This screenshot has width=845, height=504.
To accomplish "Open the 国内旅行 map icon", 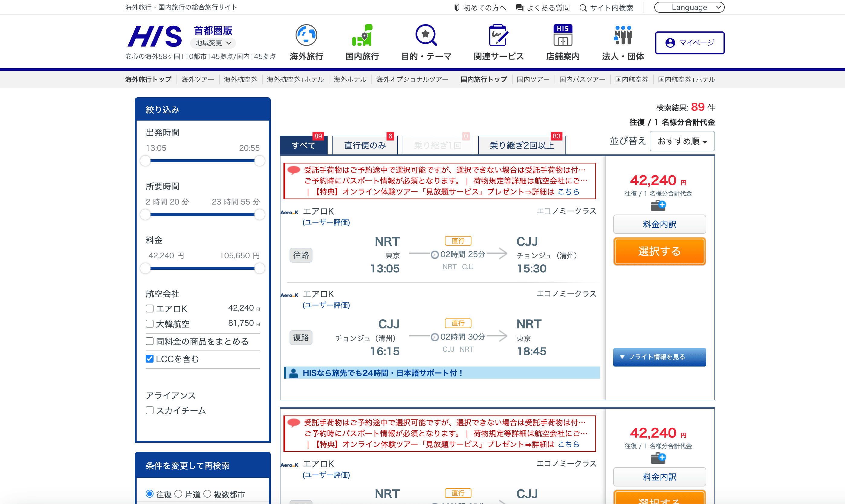I will [362, 35].
